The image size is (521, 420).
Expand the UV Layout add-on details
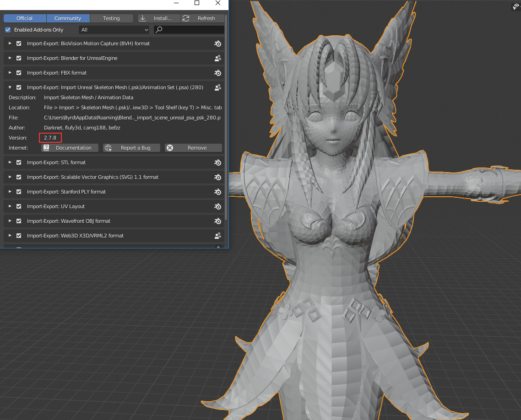(x=10, y=206)
